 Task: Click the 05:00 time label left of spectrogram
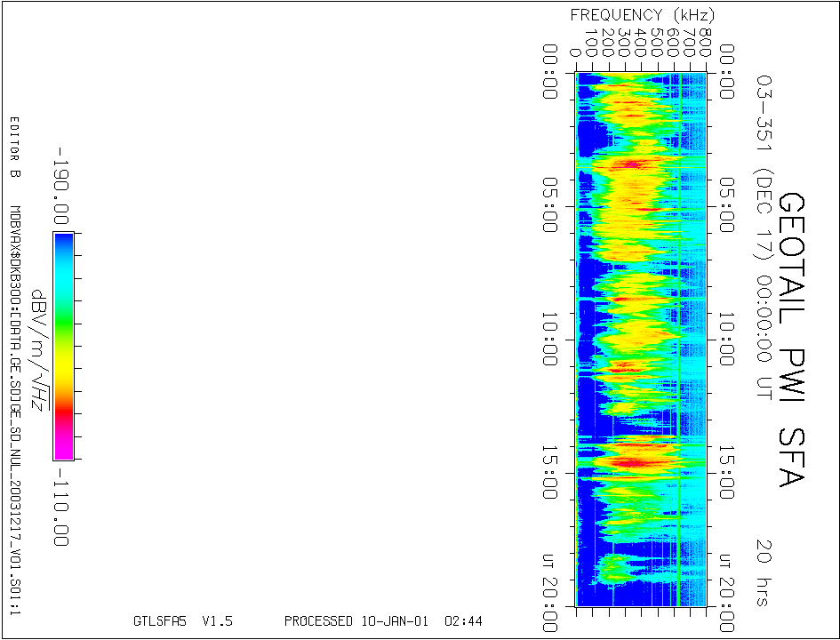(549, 204)
